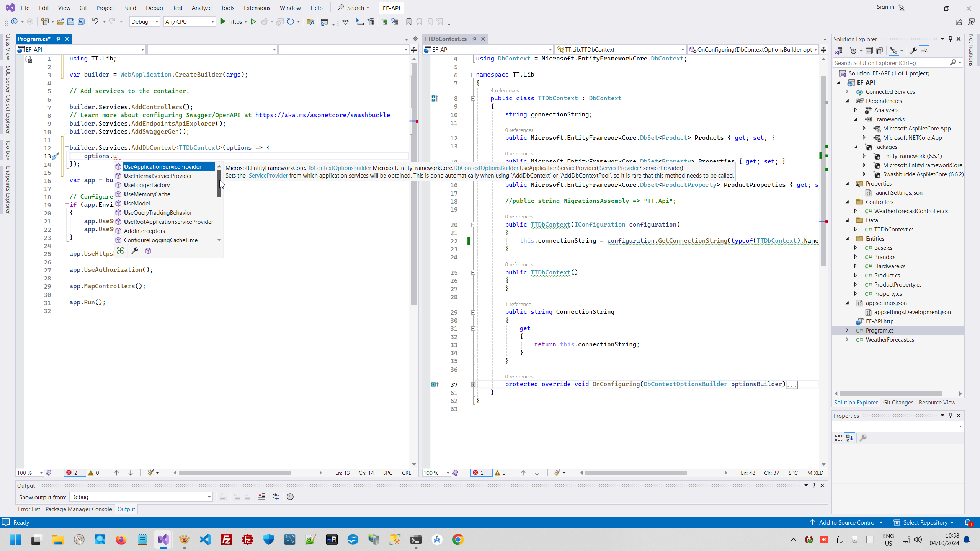Open Solution Explorer properties wrench icon

pyautogui.click(x=913, y=51)
